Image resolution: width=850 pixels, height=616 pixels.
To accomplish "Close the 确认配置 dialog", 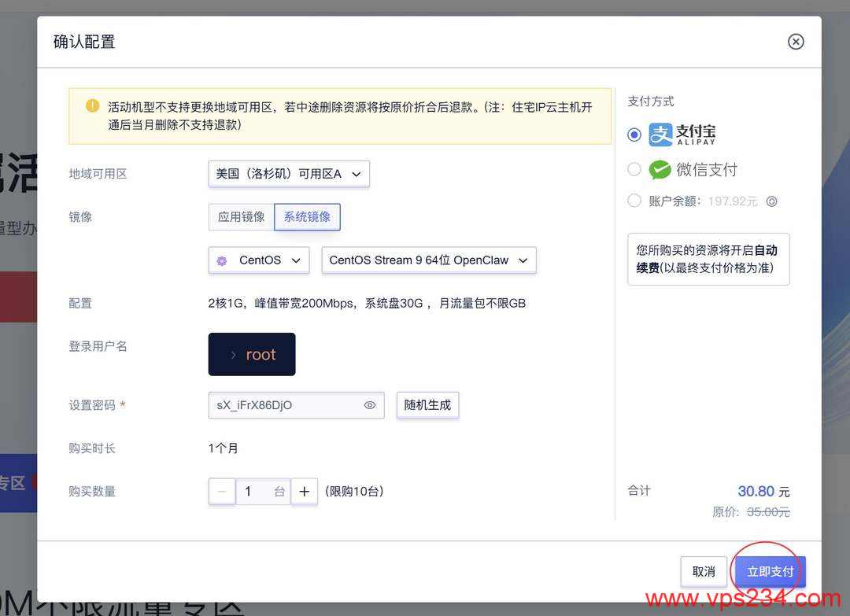I will [796, 42].
